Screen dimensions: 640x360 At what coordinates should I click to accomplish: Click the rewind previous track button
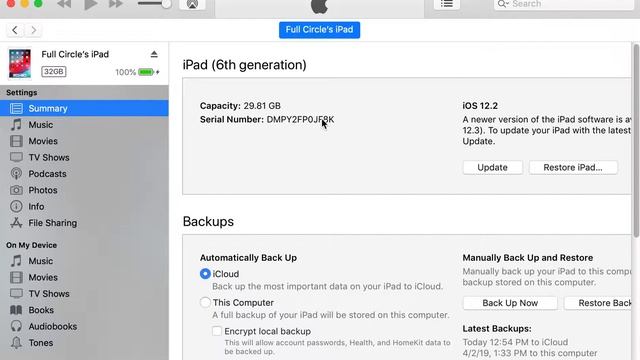tap(64, 4)
